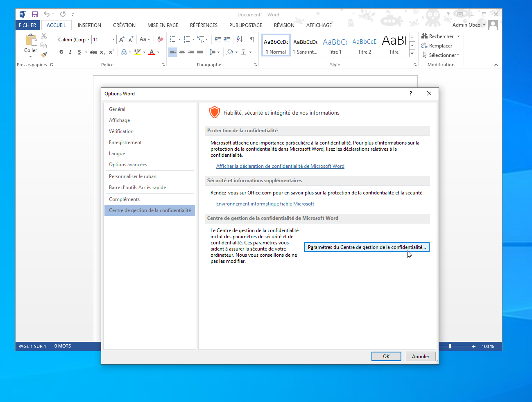Switch to the MISE EN PAGE tab
The width and height of the screenshot is (532, 402).
point(163,25)
